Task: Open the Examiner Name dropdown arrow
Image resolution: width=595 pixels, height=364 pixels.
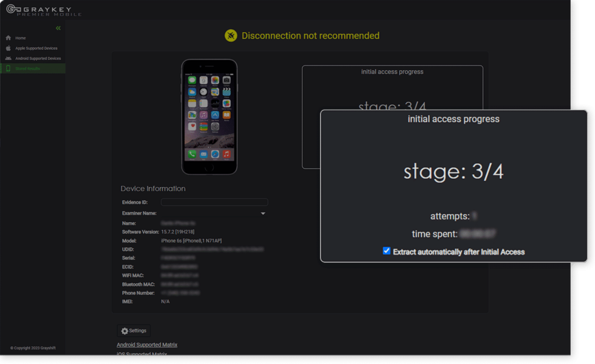Action: click(x=263, y=214)
